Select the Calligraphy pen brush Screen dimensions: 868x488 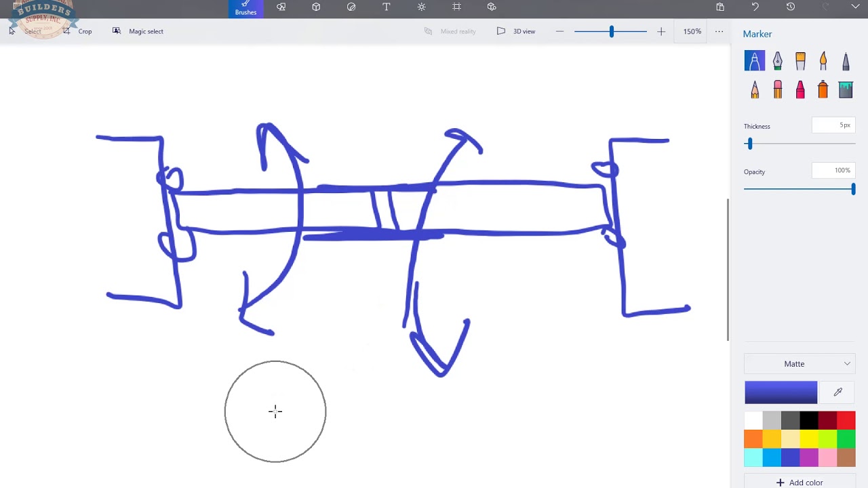pos(778,61)
